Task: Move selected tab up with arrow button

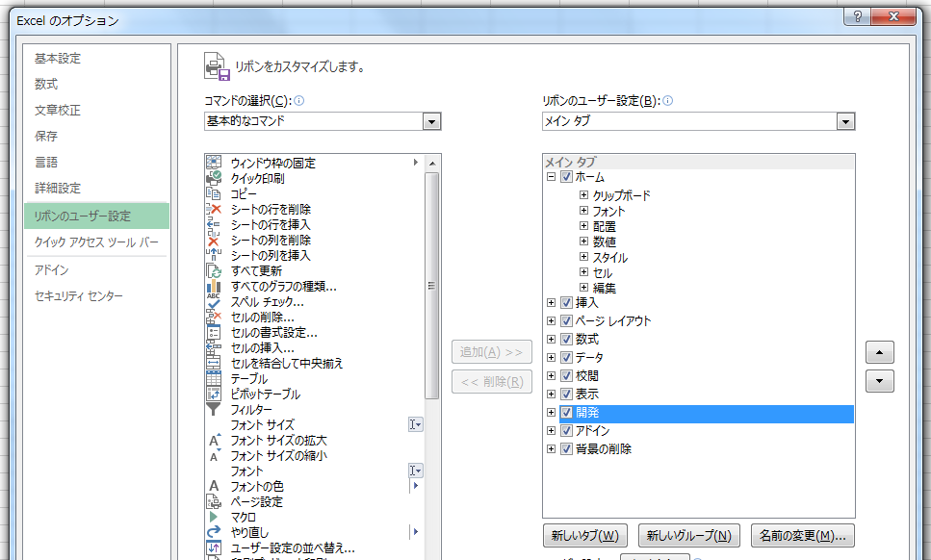Action: [x=880, y=352]
